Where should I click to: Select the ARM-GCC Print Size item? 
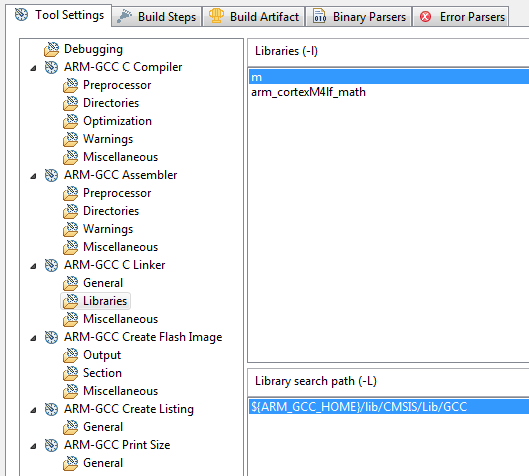pos(117,445)
